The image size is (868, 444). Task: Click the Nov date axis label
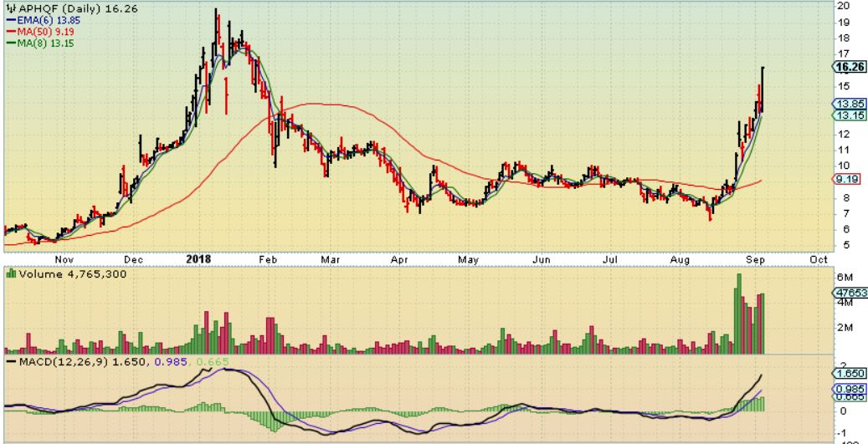[64, 259]
